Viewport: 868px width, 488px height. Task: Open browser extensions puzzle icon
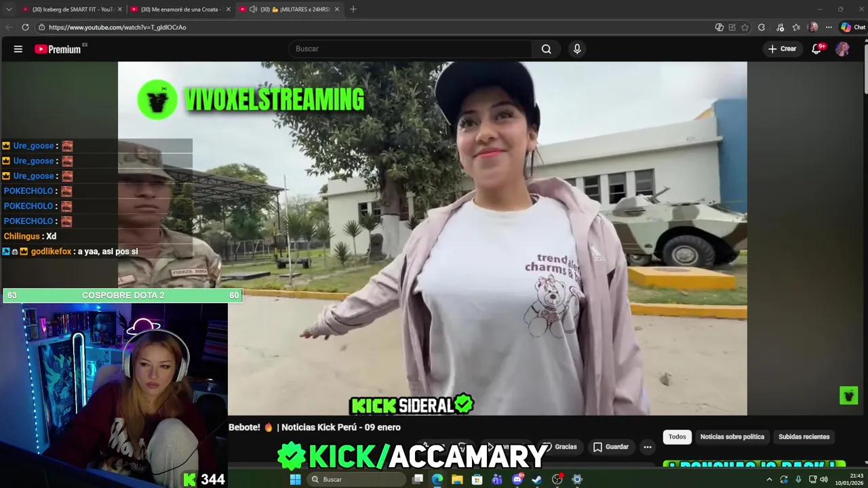762,27
